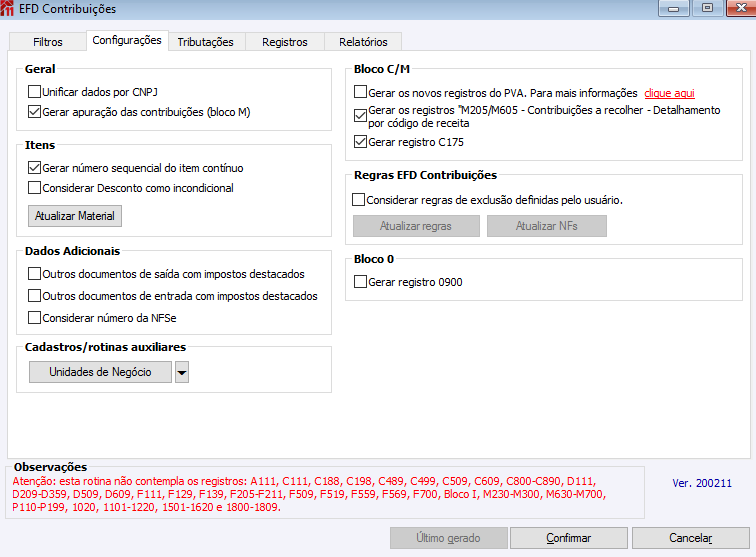This screenshot has height=557, width=756.
Task: Open the Registros tab
Action: pos(285,42)
